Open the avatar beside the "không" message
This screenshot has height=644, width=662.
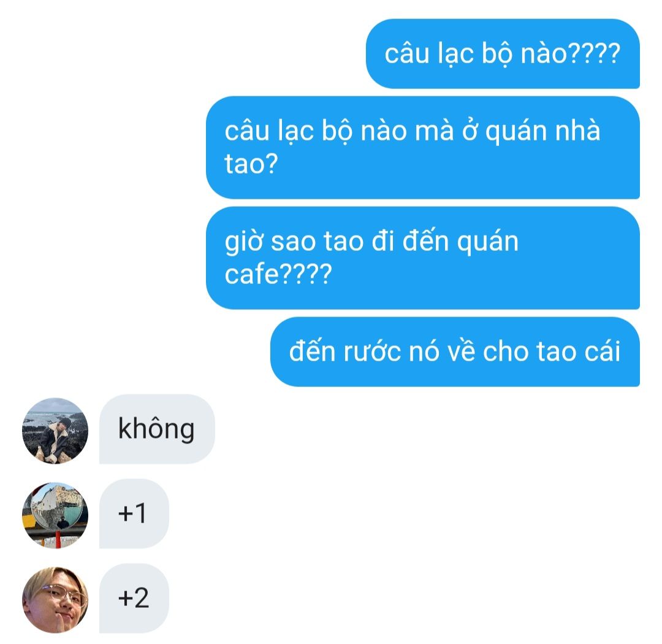point(55,431)
